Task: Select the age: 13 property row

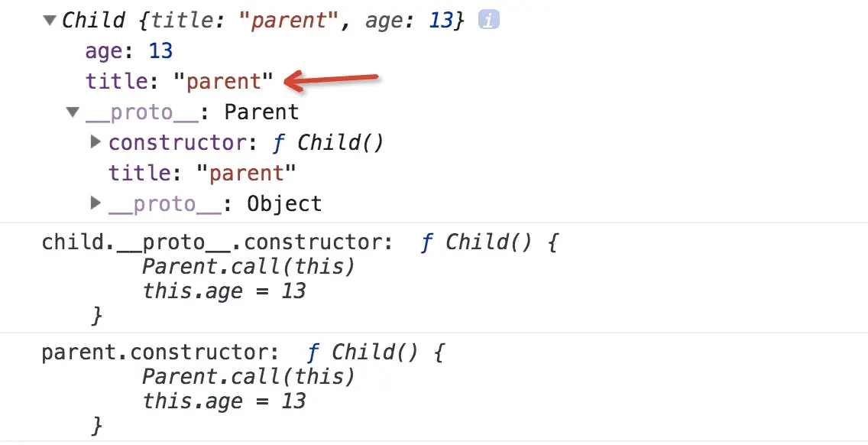Action: pyautogui.click(x=129, y=51)
